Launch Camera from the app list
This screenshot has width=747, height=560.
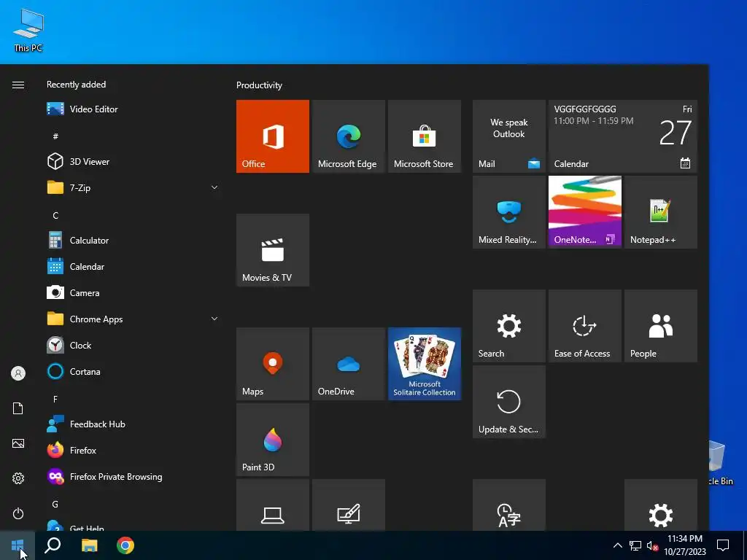coord(133,293)
